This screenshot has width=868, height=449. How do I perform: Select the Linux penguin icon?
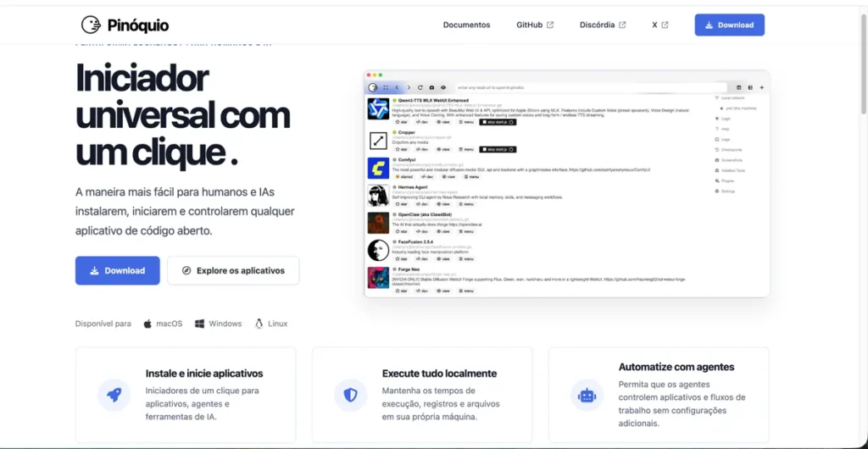(259, 324)
